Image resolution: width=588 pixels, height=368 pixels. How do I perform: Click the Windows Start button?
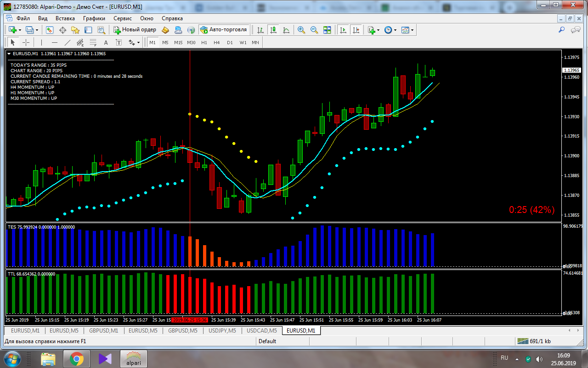(12, 358)
